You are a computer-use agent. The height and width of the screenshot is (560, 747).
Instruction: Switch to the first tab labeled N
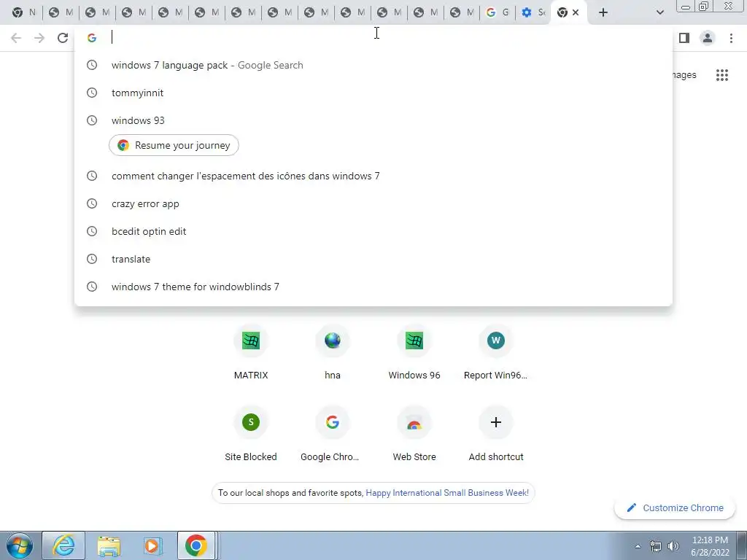point(24,12)
